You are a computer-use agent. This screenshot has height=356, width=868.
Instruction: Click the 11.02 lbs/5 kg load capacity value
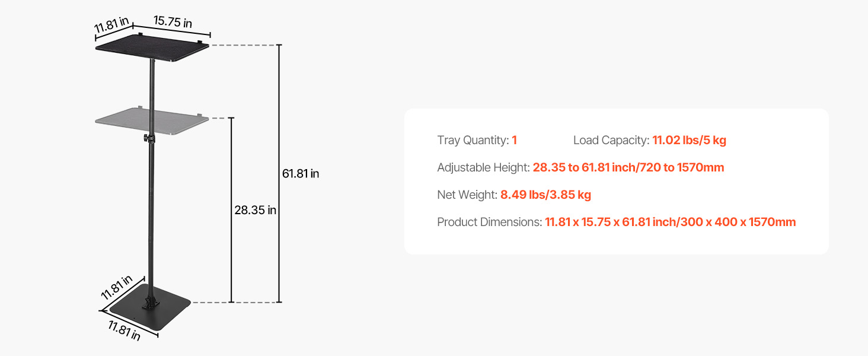(689, 141)
